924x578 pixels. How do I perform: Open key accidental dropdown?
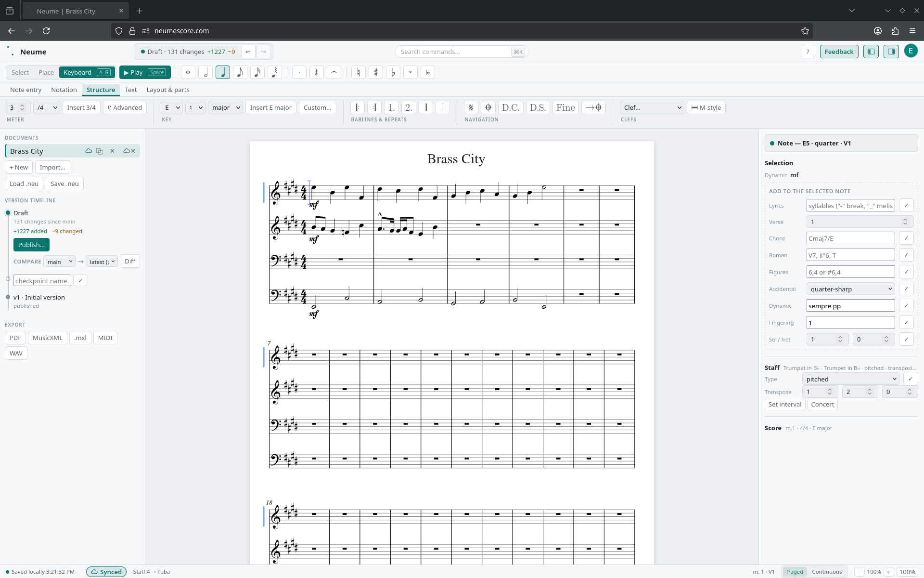195,107
